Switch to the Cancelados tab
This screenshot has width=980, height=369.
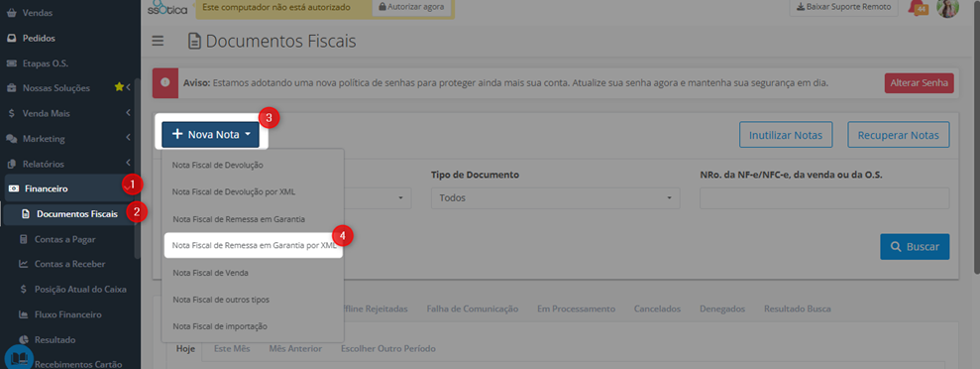pyautogui.click(x=657, y=308)
